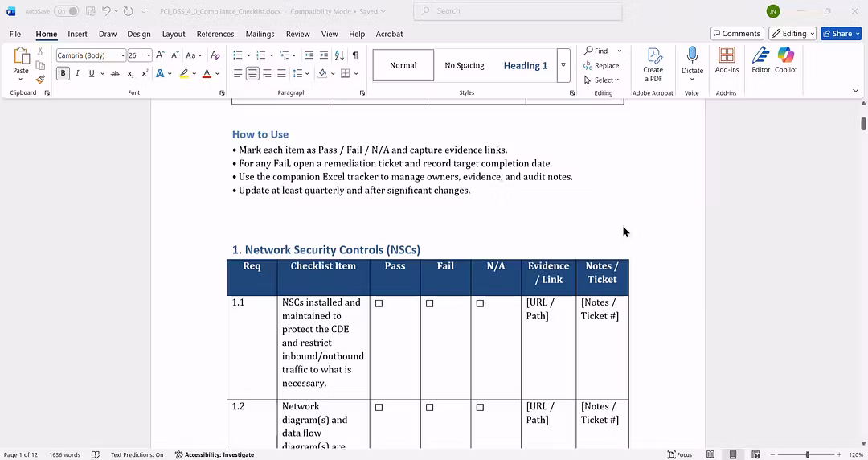Open Editing mode dropdown
Screen dimensions: 868x460
(x=792, y=34)
